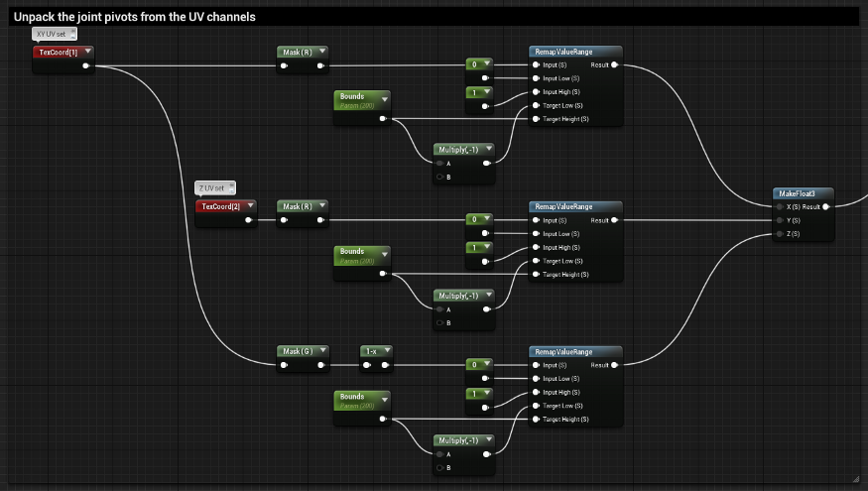Image resolution: width=868 pixels, height=491 pixels.
Task: Click Input (S) pin on top RemapValueRange
Action: pyautogui.click(x=536, y=64)
